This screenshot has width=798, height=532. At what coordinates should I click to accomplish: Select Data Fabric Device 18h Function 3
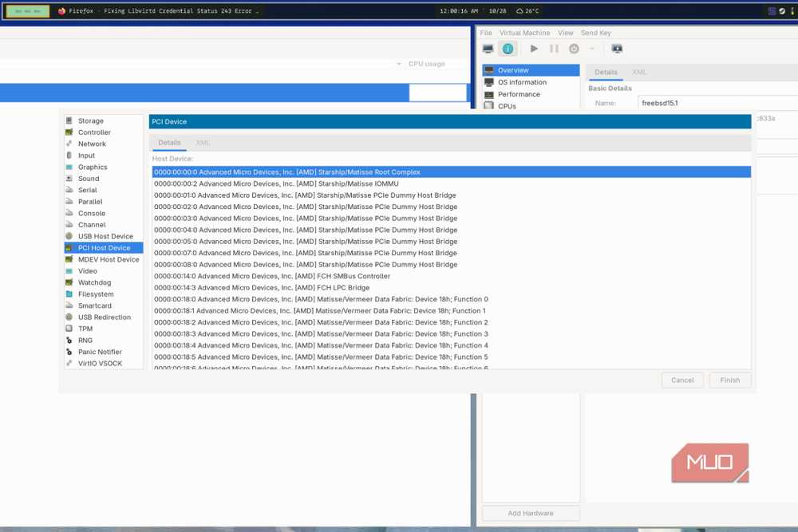coord(452,334)
